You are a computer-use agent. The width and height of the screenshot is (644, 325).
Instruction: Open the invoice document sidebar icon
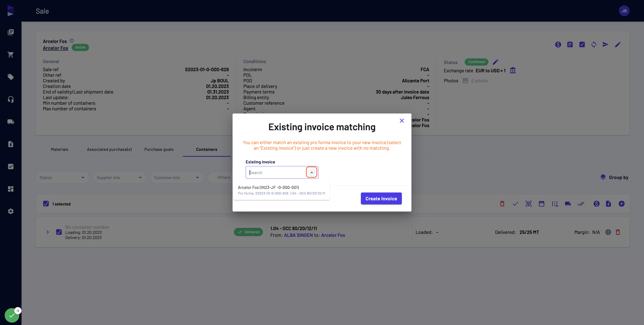tap(11, 144)
